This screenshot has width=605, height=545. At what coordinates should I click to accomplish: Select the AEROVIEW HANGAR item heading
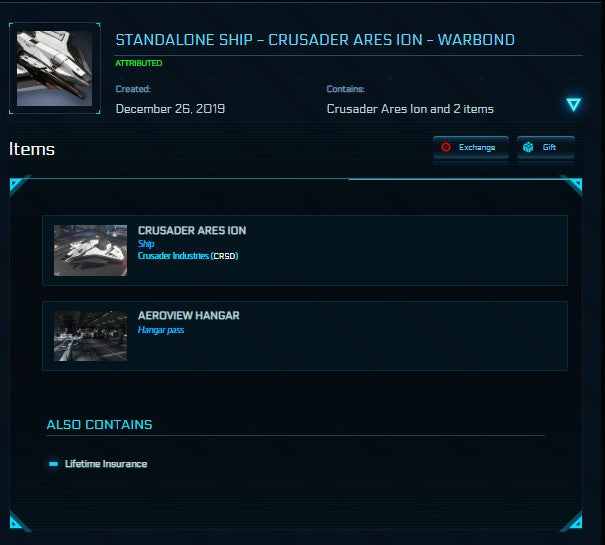click(189, 315)
